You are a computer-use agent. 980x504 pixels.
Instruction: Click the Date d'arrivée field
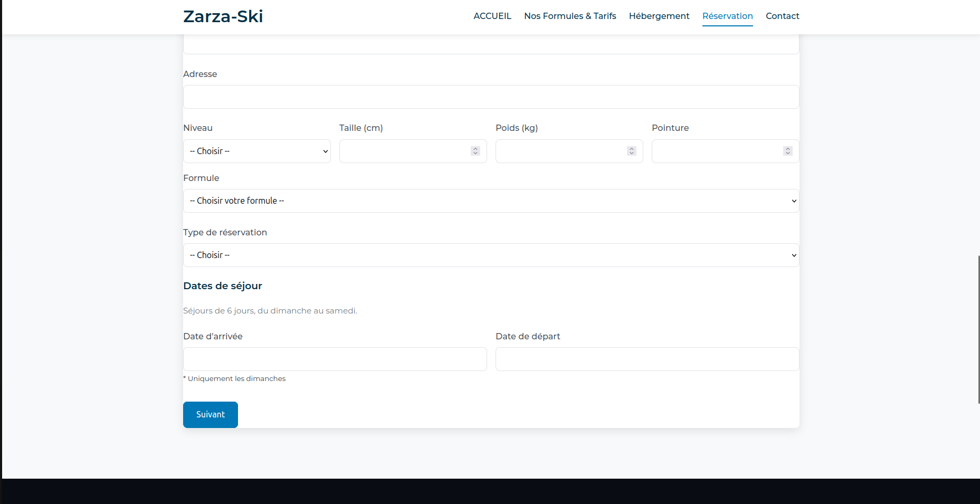pyautogui.click(x=335, y=359)
